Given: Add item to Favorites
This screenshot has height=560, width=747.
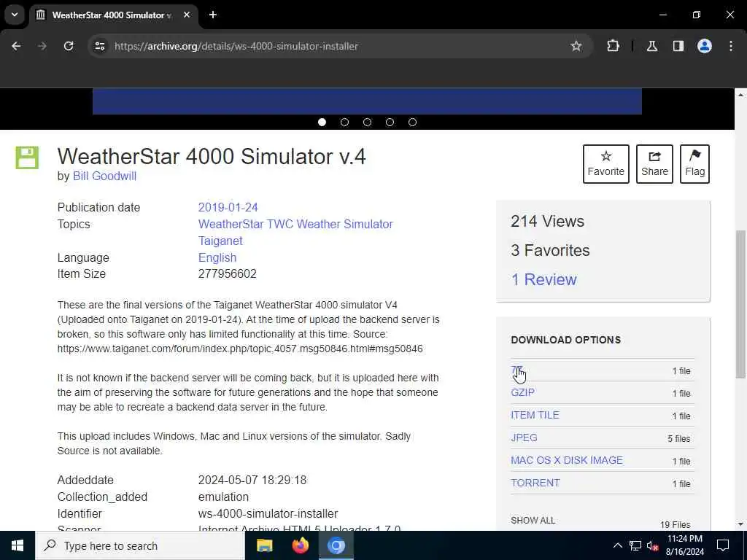Looking at the screenshot, I should (606, 164).
